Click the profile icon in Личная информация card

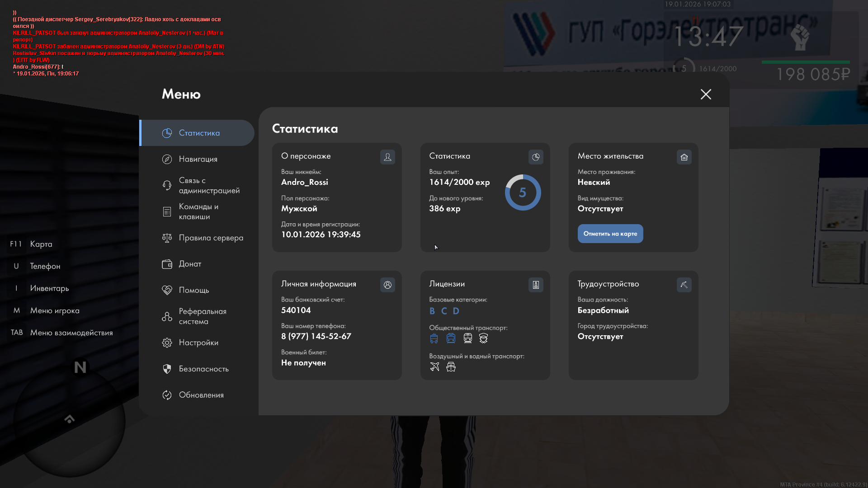pyautogui.click(x=387, y=285)
